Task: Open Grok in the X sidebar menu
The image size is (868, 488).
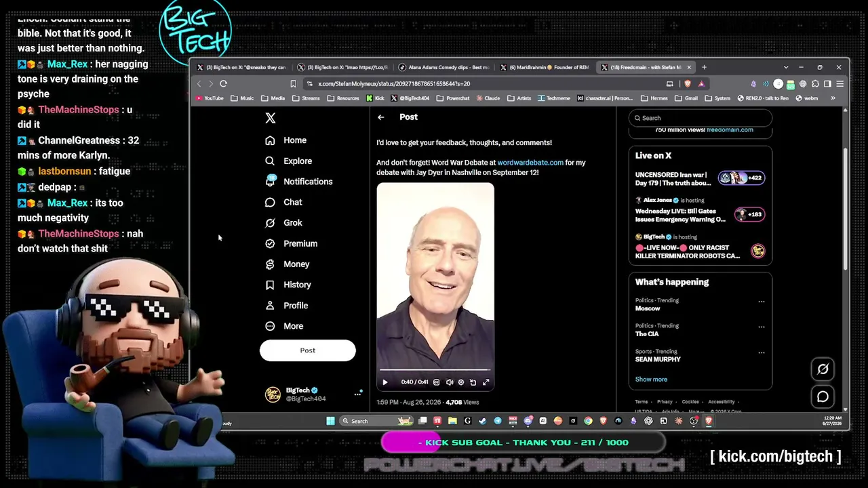Action: 284,223
